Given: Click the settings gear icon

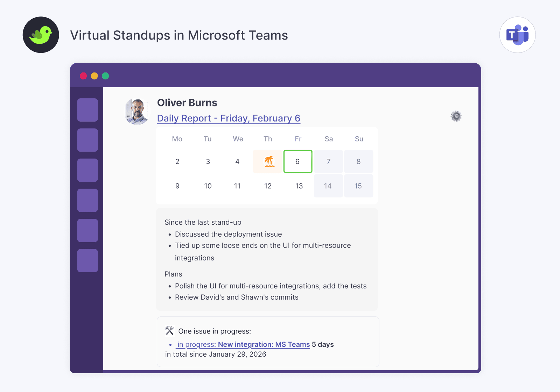Looking at the screenshot, I should point(456,116).
